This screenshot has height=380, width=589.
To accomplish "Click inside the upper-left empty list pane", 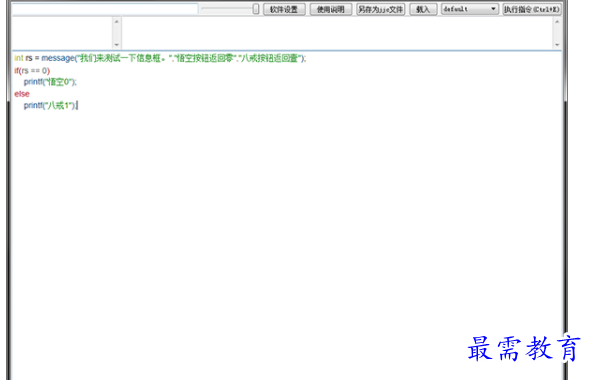I will pos(63,33).
